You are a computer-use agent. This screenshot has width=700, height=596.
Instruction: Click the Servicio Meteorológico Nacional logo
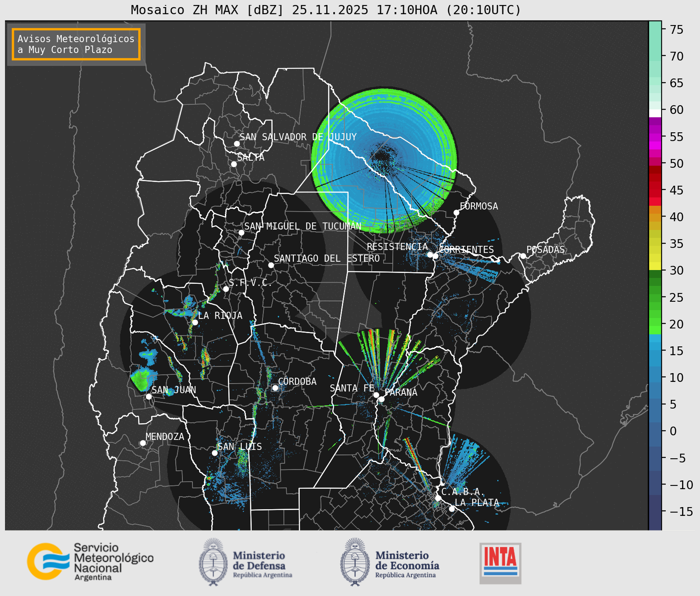90,561
